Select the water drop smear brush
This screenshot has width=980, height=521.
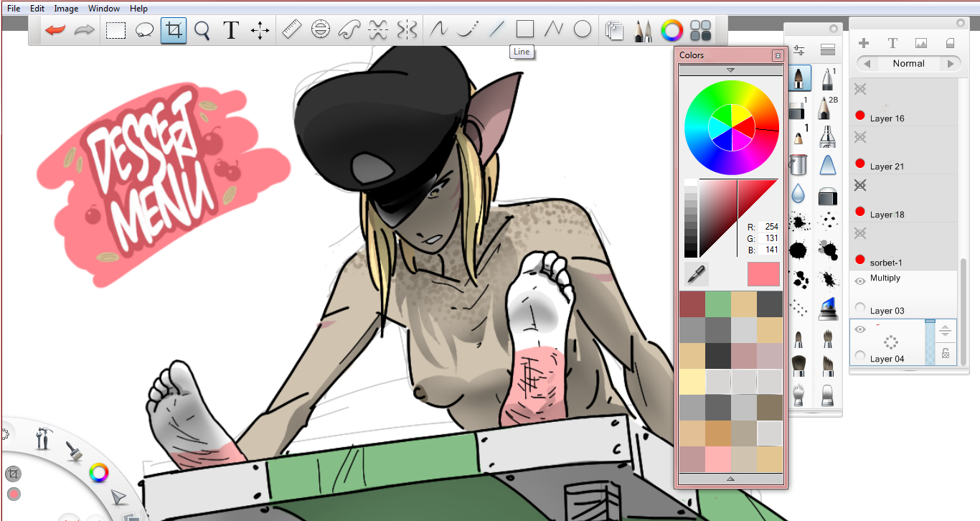coord(798,194)
